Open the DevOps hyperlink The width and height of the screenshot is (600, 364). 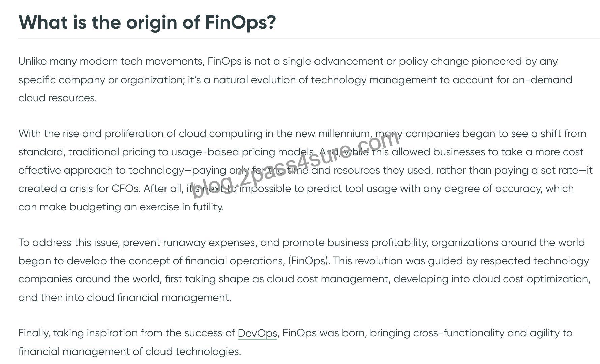click(x=257, y=333)
